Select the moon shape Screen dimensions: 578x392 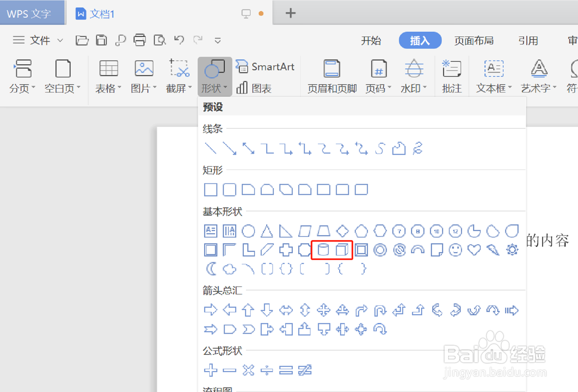pos(211,269)
